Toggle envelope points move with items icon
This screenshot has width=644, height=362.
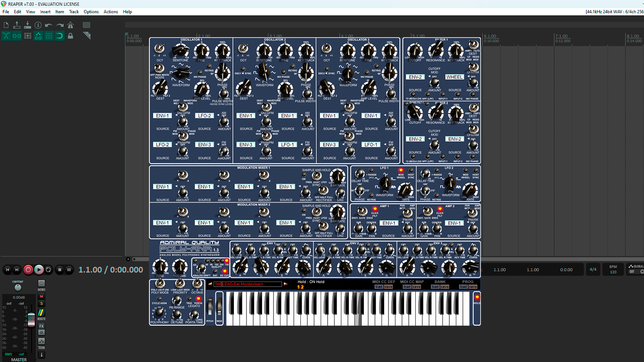[x=38, y=36]
